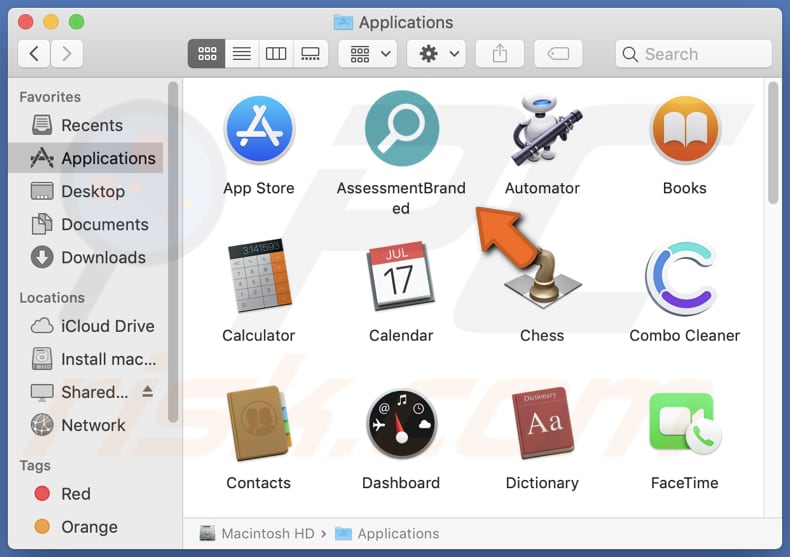Select the Calendar app icon
Screen dimensions: 790x557
coord(401,276)
